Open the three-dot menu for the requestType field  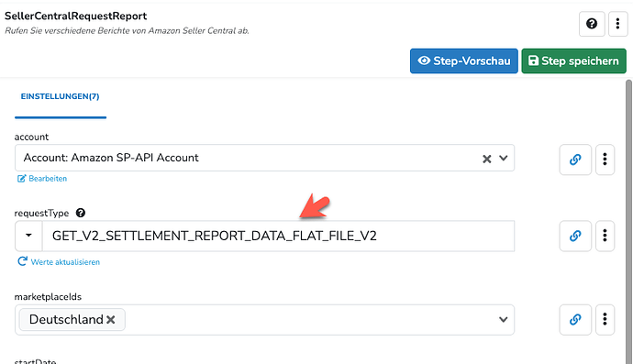pos(605,236)
